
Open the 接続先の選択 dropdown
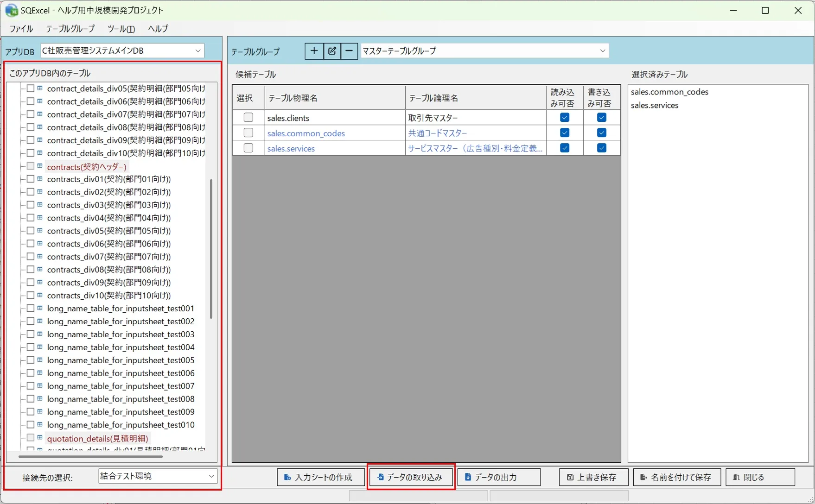pos(158,476)
